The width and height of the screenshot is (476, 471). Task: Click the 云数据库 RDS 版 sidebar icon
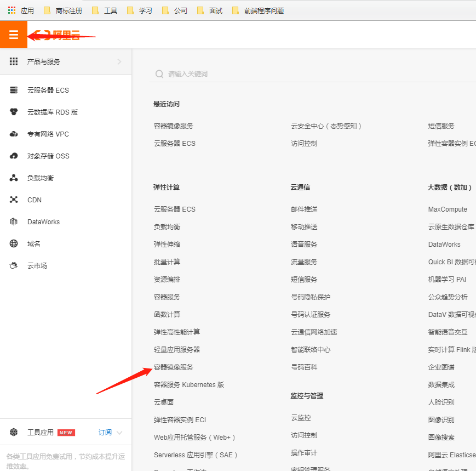tap(14, 112)
